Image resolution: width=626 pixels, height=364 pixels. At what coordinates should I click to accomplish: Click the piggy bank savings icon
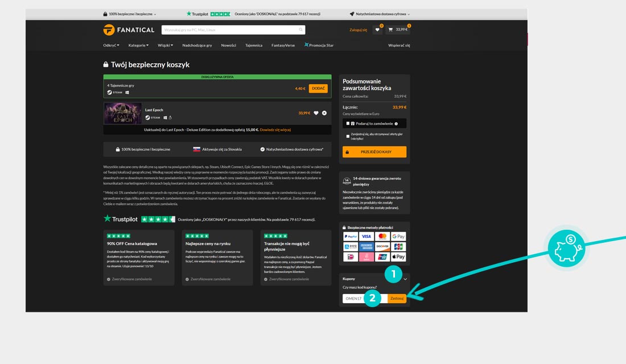pyautogui.click(x=567, y=249)
